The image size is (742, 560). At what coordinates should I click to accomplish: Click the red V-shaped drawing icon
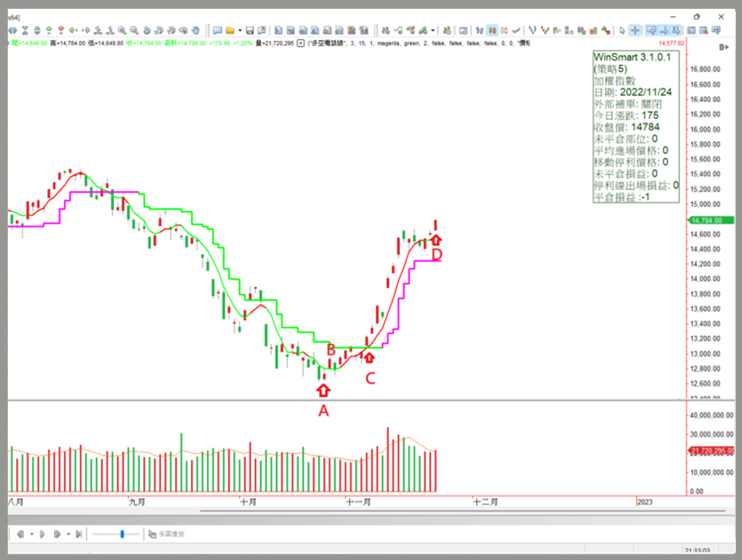pos(544,31)
